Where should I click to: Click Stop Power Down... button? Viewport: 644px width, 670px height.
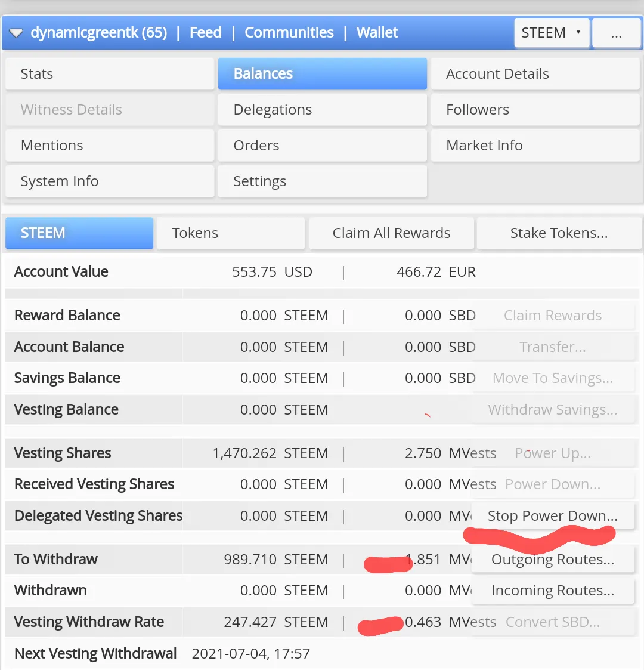pyautogui.click(x=553, y=516)
